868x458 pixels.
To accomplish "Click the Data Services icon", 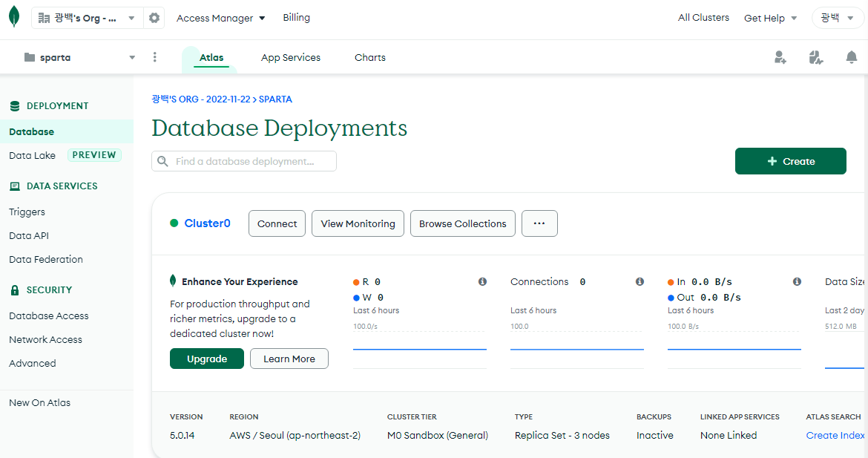I will click(x=15, y=186).
